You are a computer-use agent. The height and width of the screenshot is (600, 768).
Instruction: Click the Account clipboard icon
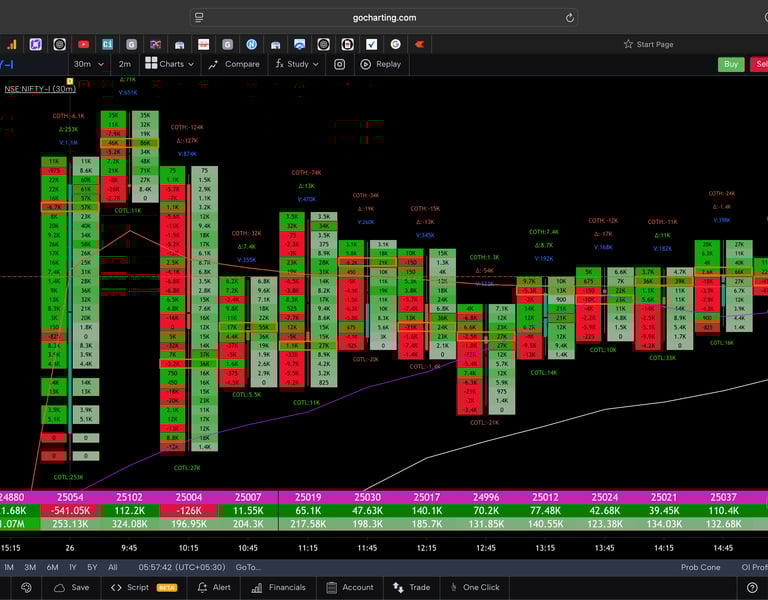click(332, 587)
